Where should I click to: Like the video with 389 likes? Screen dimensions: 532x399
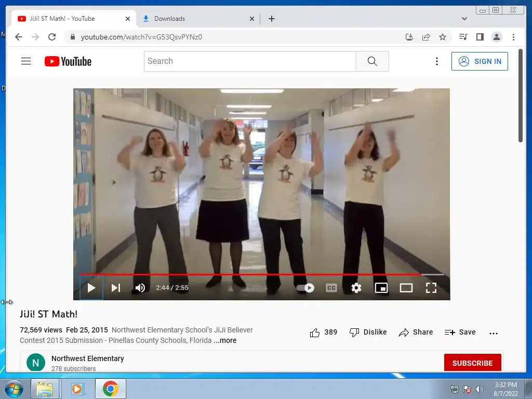click(x=323, y=332)
